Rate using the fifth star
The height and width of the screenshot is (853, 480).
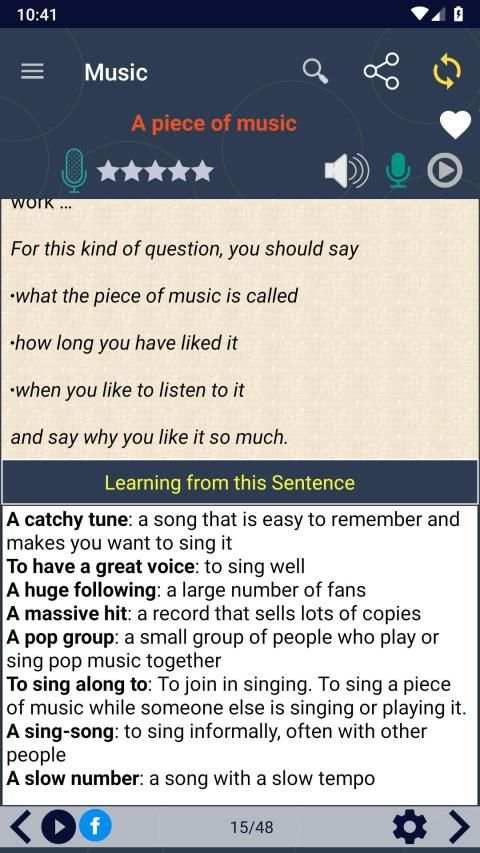(203, 171)
